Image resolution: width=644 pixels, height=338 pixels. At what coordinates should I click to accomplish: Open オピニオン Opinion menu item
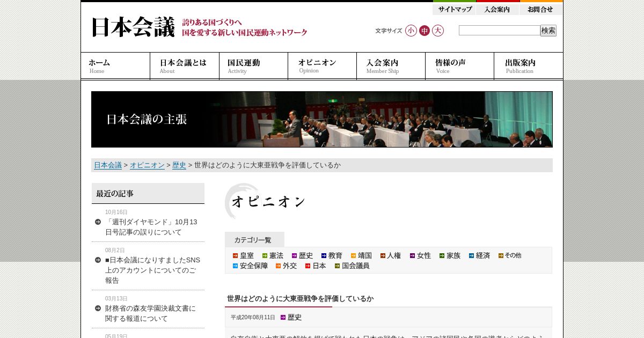322,66
